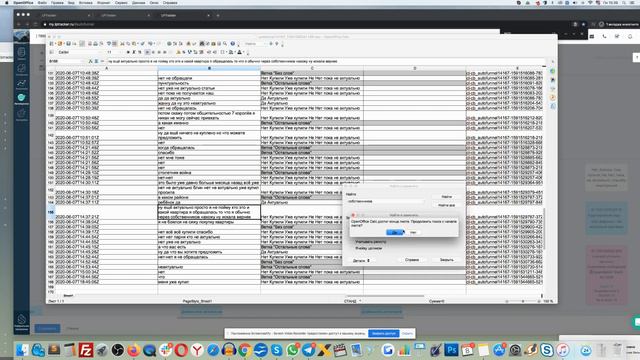Click the 'Найти' button in Find & Replace
Viewport: 640px width, 360px height.
pyautogui.click(x=447, y=197)
